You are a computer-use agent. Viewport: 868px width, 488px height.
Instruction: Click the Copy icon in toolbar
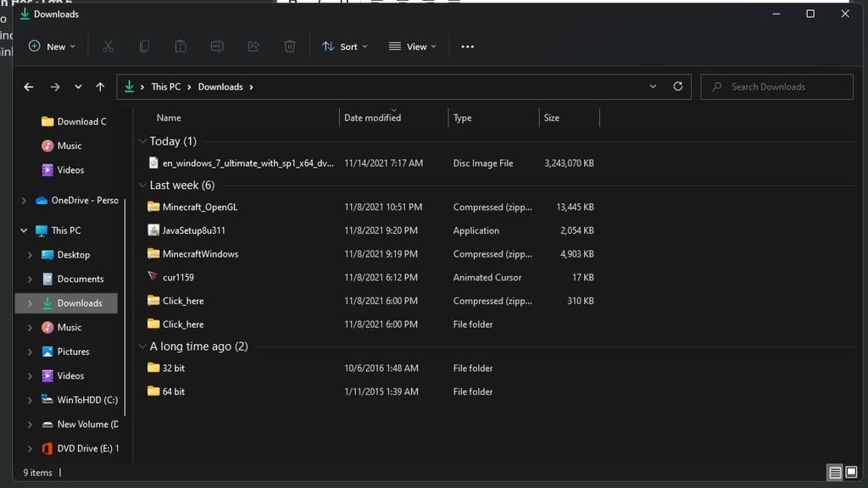144,47
